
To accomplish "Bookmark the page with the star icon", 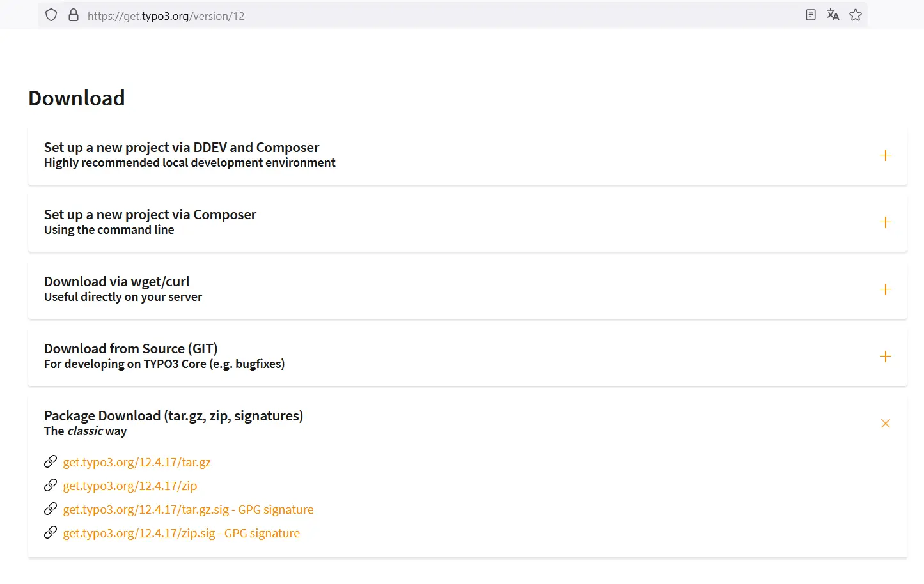I will [855, 15].
